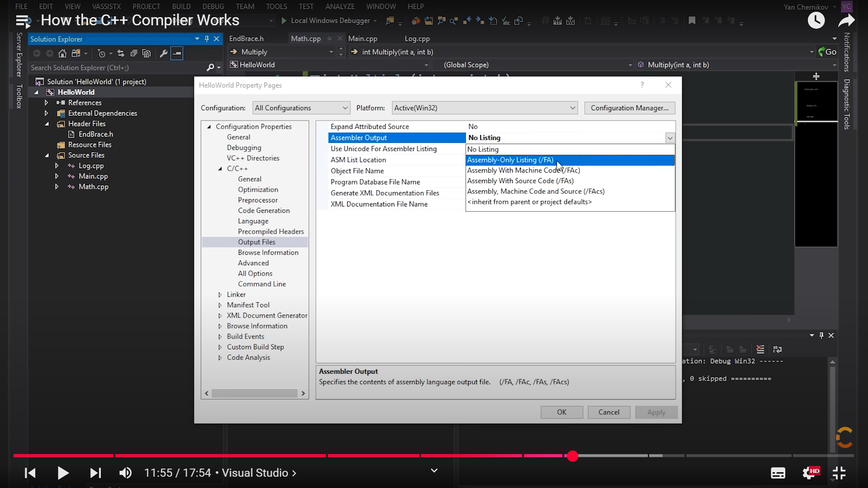Screen dimensions: 868x488
Task: Click the Home icon in Solution Explorer
Action: (62, 53)
